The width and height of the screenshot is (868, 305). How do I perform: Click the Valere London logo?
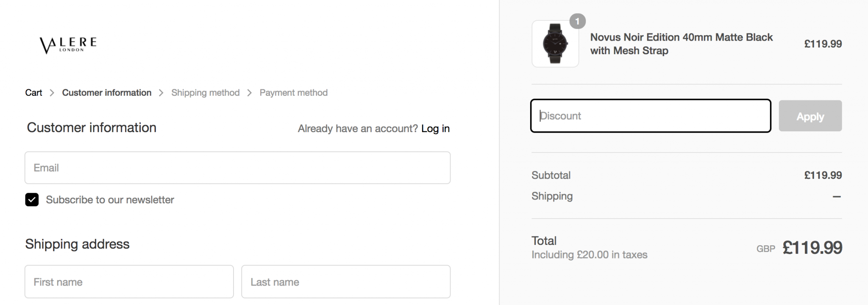(68, 45)
